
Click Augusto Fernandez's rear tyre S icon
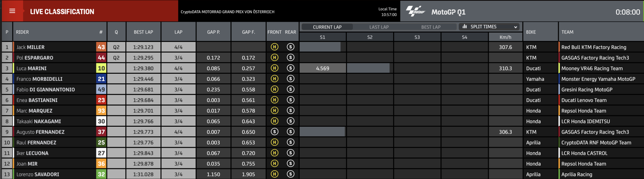(x=290, y=132)
